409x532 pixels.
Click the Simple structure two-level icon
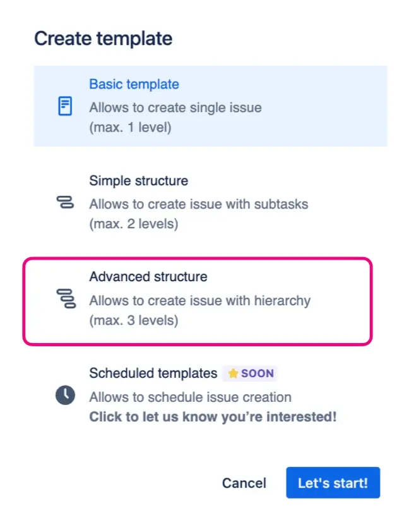pyautogui.click(x=65, y=203)
